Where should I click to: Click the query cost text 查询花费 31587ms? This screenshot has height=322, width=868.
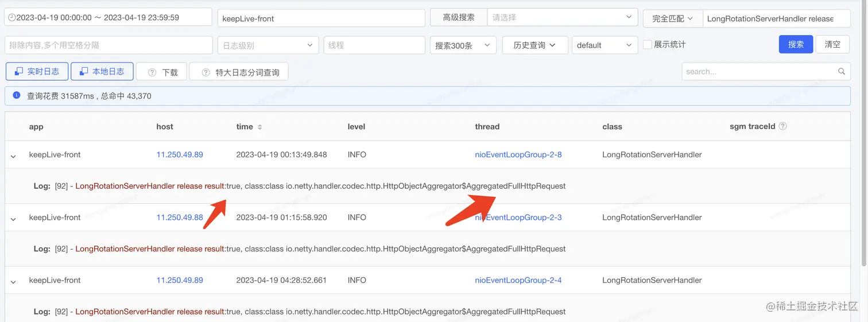click(x=60, y=96)
